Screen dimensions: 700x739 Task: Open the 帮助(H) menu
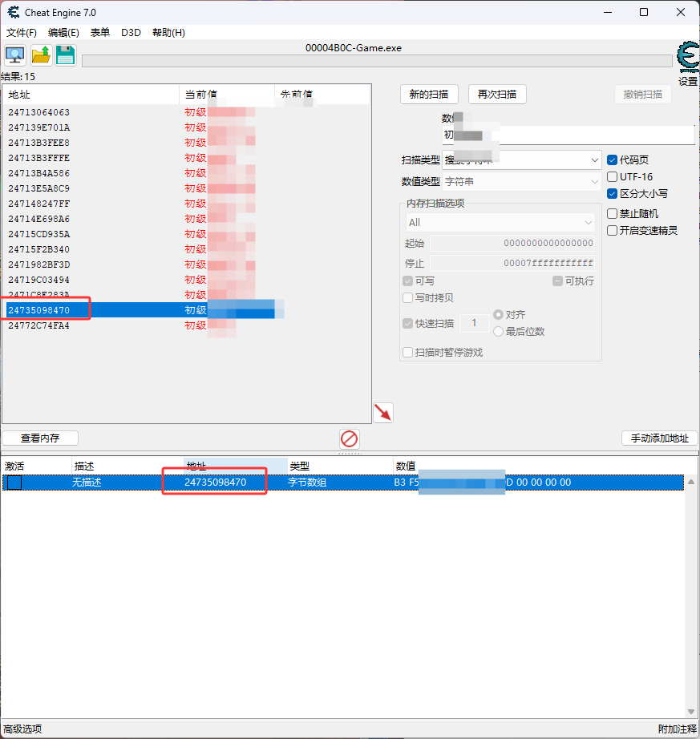point(168,33)
